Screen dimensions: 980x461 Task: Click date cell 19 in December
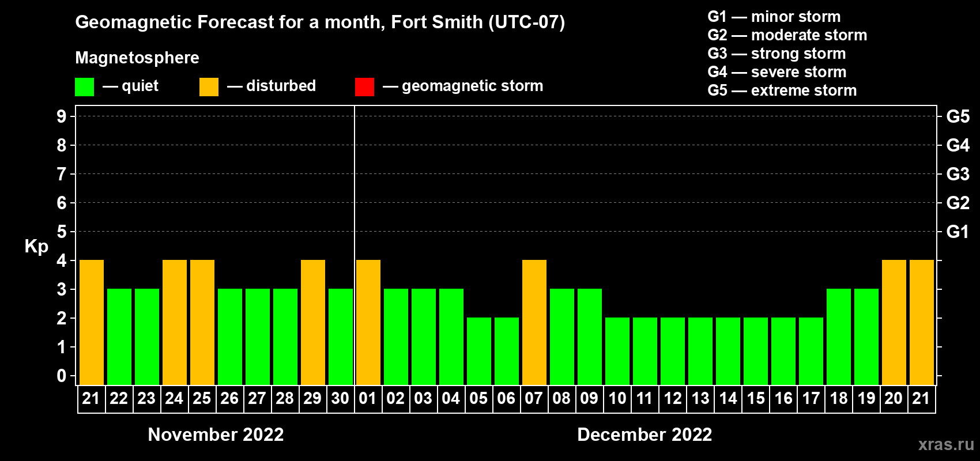866,399
